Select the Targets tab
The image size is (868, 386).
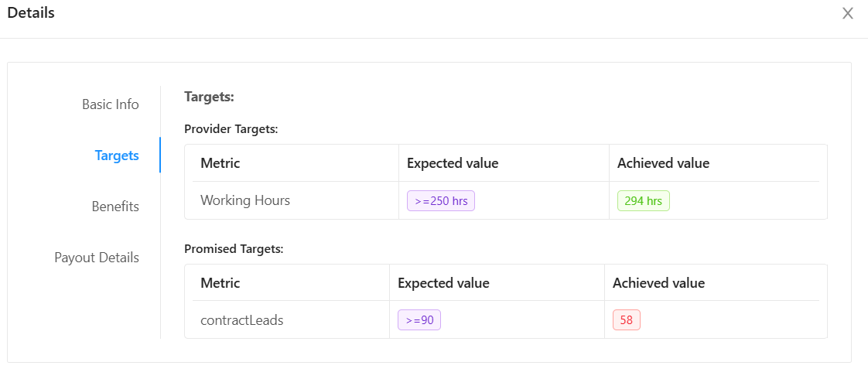(x=117, y=155)
